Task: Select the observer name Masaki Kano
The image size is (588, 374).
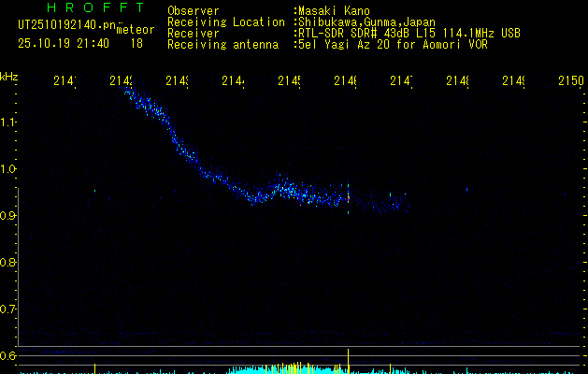Action: tap(333, 9)
